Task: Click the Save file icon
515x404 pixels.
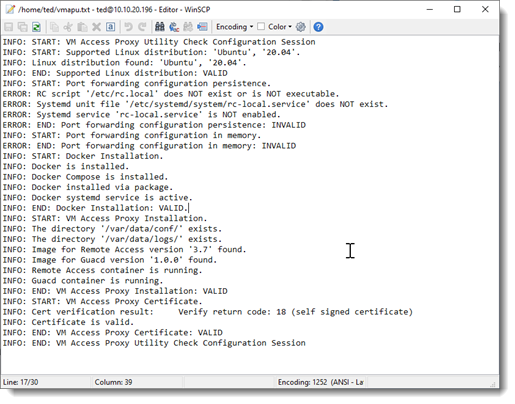Action: (x=9, y=27)
